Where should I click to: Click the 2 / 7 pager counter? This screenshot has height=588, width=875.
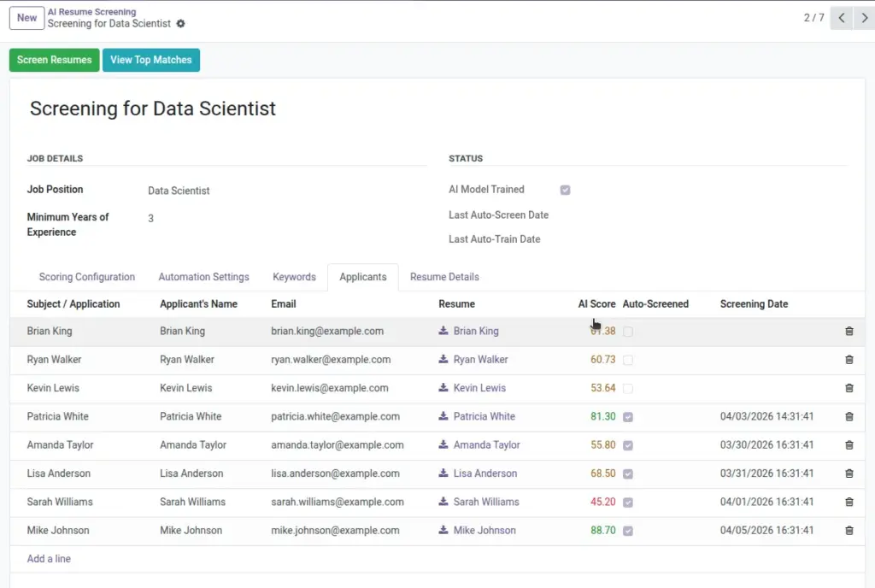[x=813, y=18]
